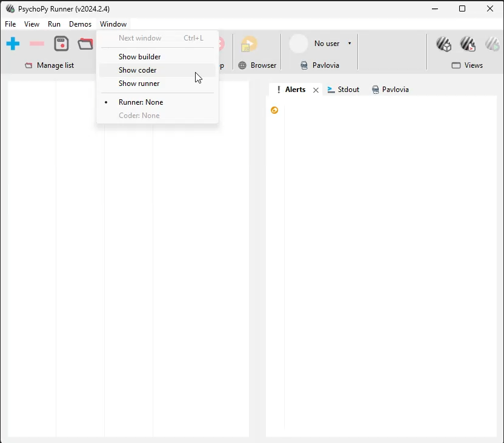Click the blank user avatar circle

[299, 44]
